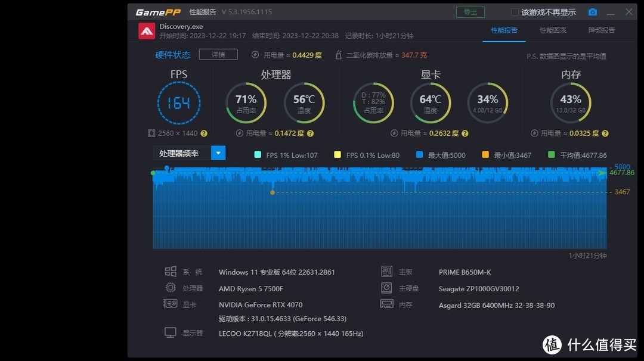The height and width of the screenshot is (361, 644).
Task: Switch to the 降频报告 tab
Action: coord(602,30)
